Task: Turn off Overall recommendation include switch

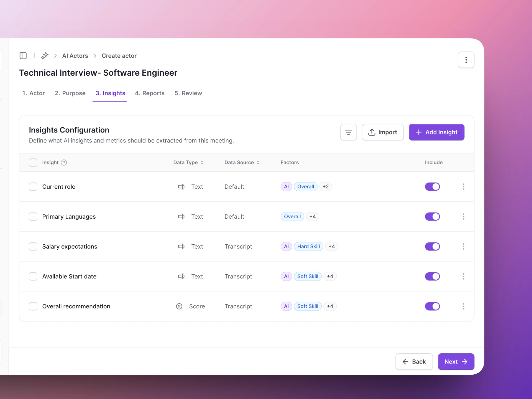Action: (432, 306)
